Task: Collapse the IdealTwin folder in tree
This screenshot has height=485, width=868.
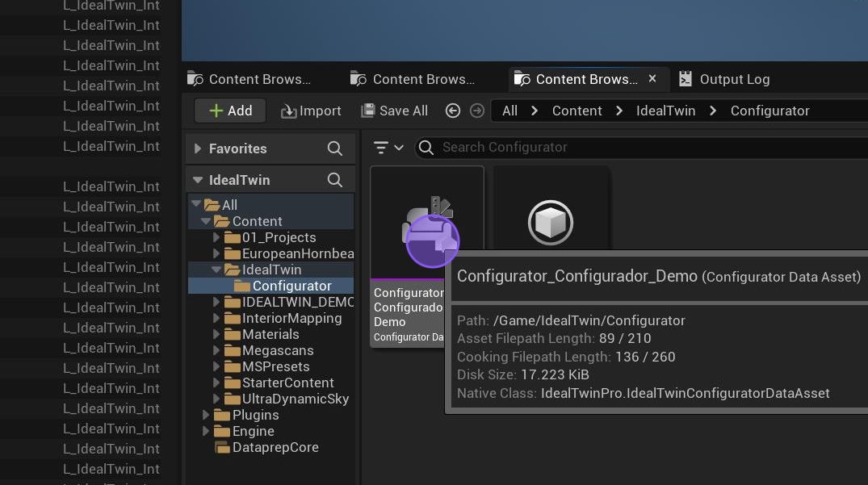Action: 216,270
